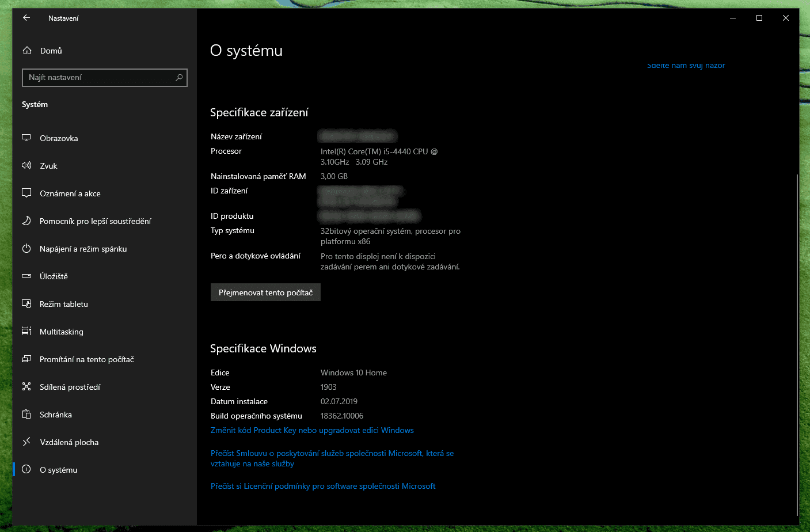Select install date 02.07.2019
Screen dimensions: 810x532
pos(339,401)
